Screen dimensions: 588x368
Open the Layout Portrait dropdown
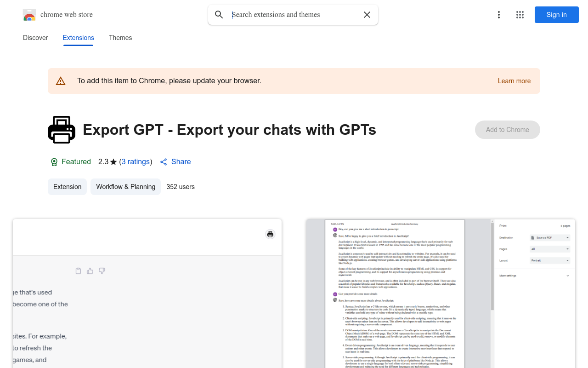click(x=550, y=260)
